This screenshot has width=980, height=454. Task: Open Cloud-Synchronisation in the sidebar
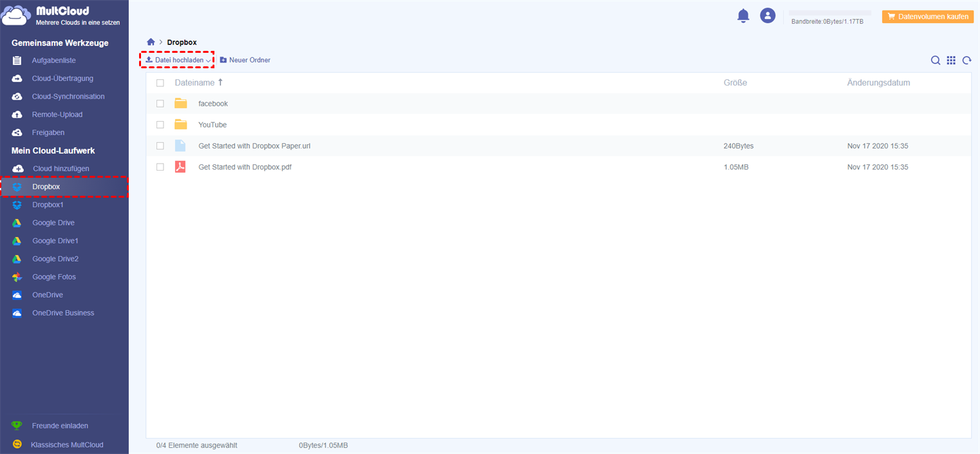coord(68,97)
